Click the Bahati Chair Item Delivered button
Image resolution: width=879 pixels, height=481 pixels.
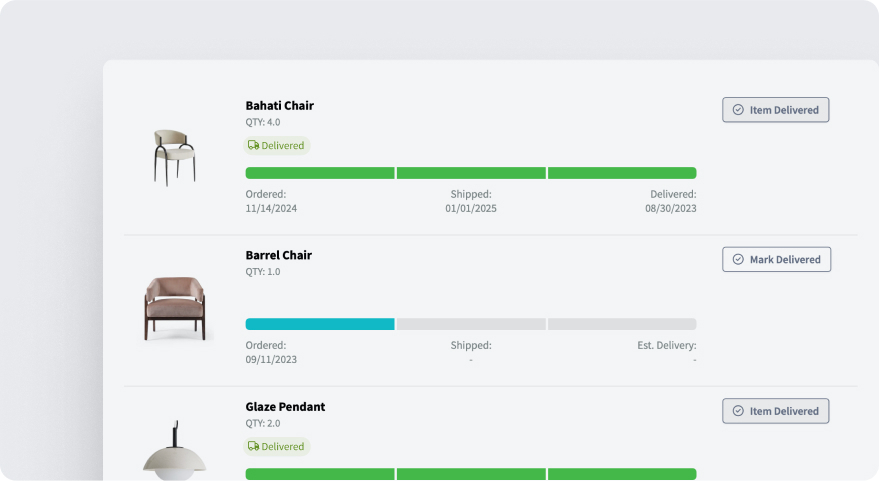click(775, 110)
